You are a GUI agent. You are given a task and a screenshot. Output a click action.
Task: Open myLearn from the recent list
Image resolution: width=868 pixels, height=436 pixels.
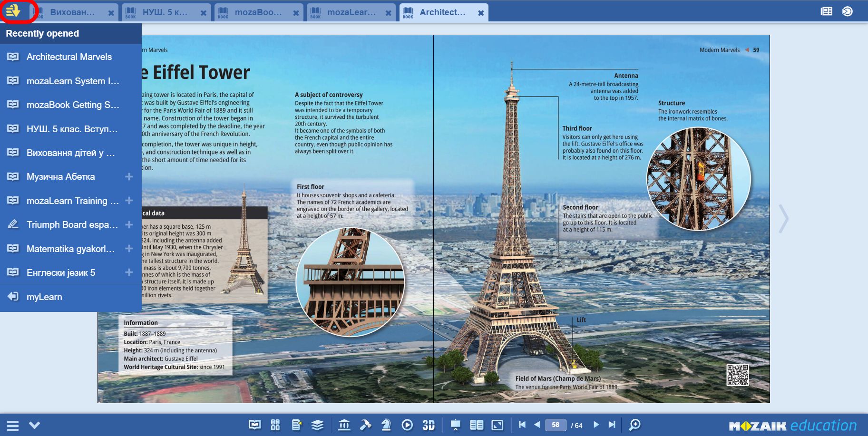pos(44,297)
